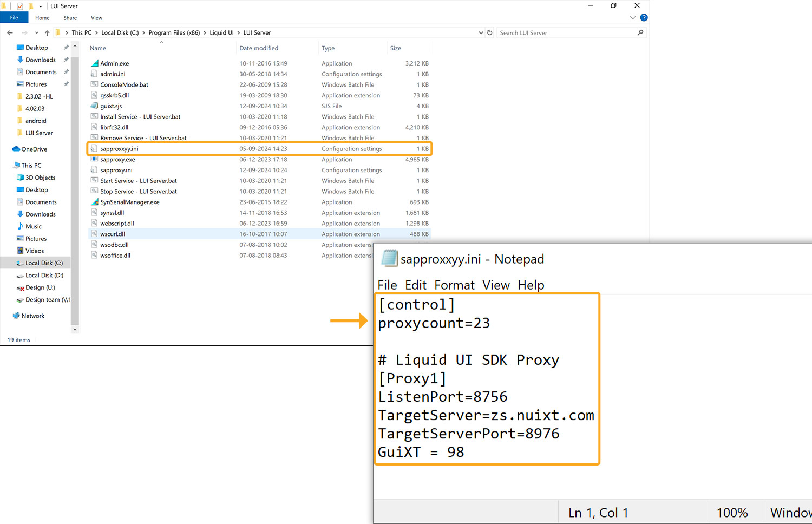
Task: Click the search magnifier icon
Action: pos(640,33)
